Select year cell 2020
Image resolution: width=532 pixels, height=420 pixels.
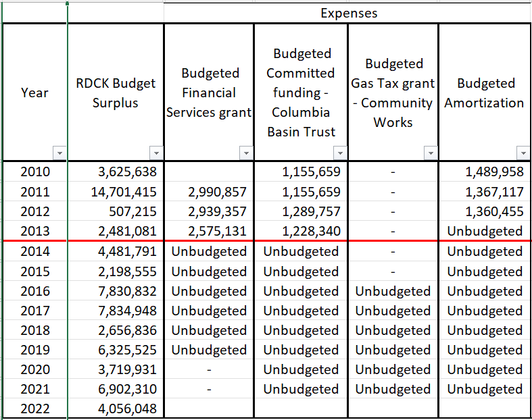pyautogui.click(x=34, y=369)
